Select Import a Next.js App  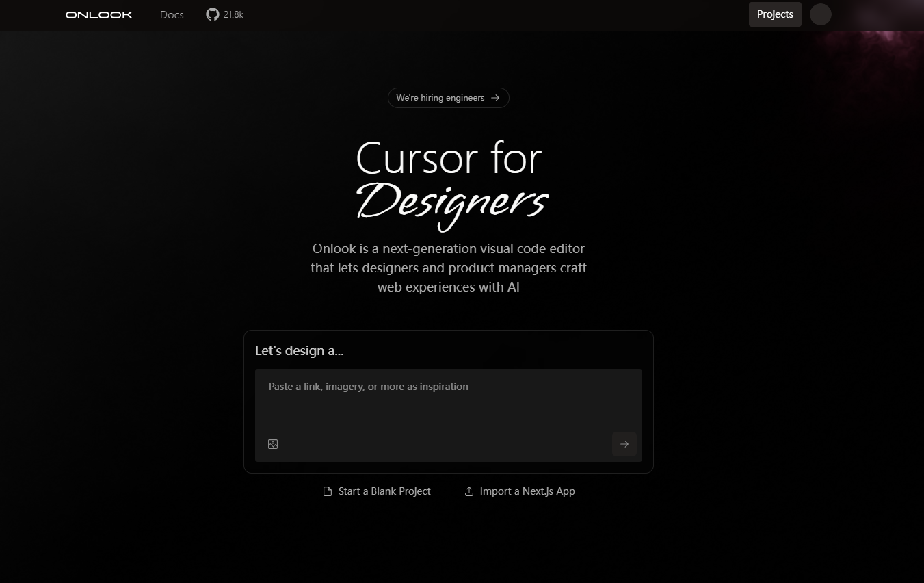pos(527,491)
